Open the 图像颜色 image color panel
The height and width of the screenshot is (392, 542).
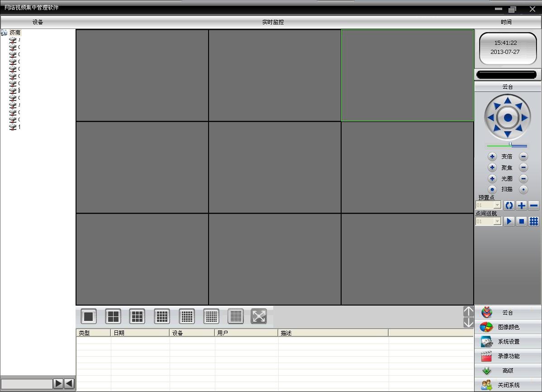tap(508, 327)
